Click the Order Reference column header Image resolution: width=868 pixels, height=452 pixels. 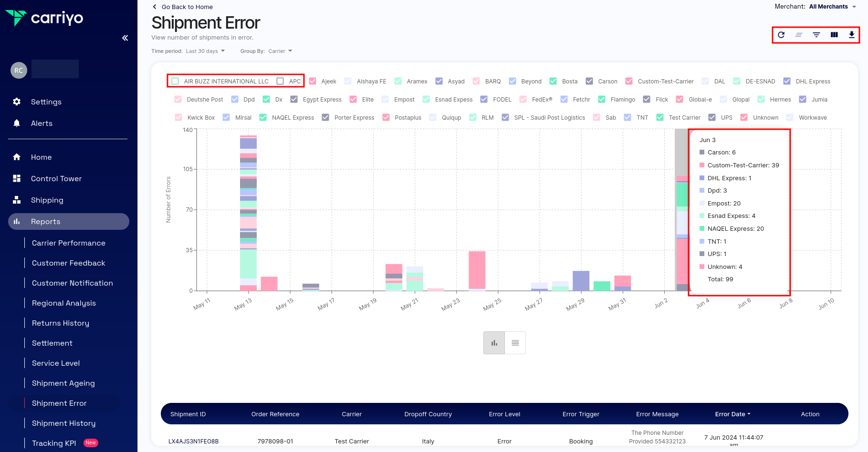click(275, 414)
